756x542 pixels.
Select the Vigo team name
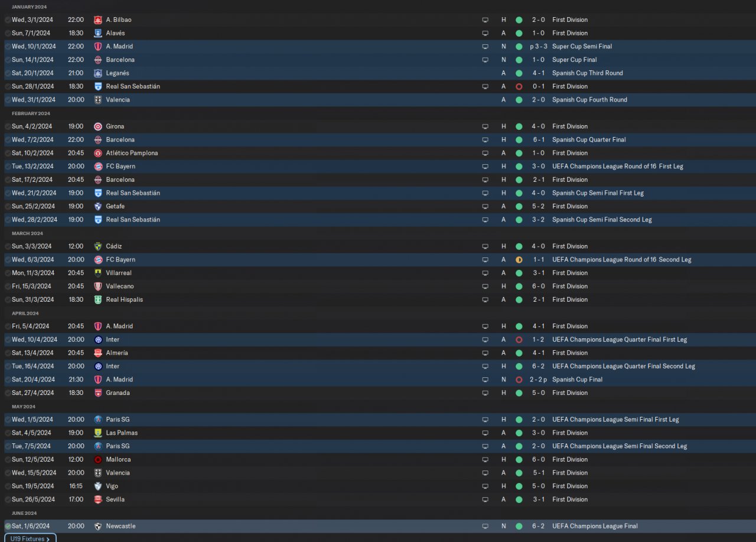coord(112,487)
